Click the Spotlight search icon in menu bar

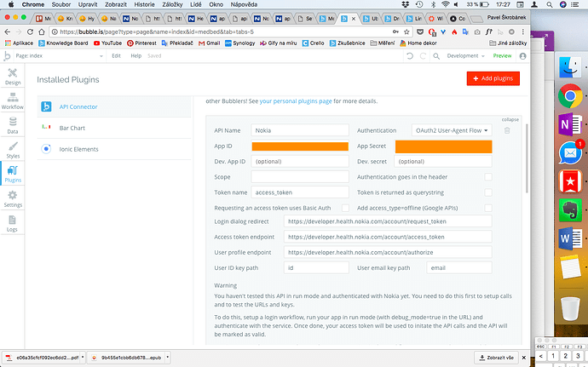pyautogui.click(x=550, y=4)
